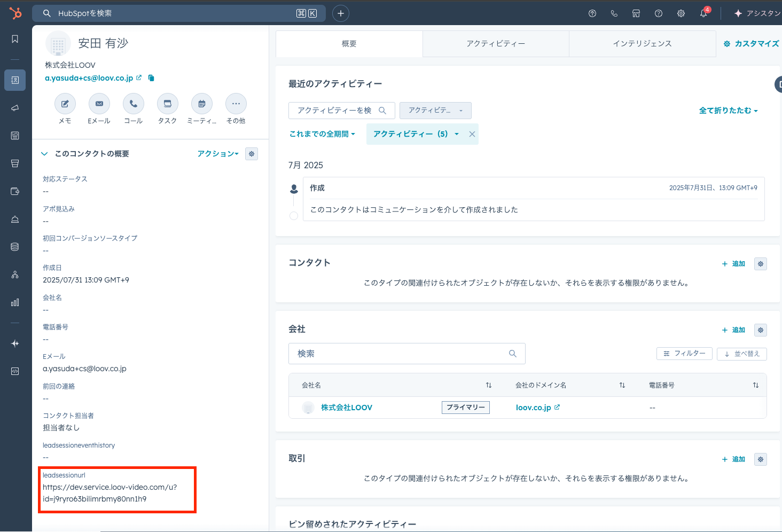Open the help question mark icon
Image resolution: width=782 pixels, height=532 pixels.
point(659,13)
